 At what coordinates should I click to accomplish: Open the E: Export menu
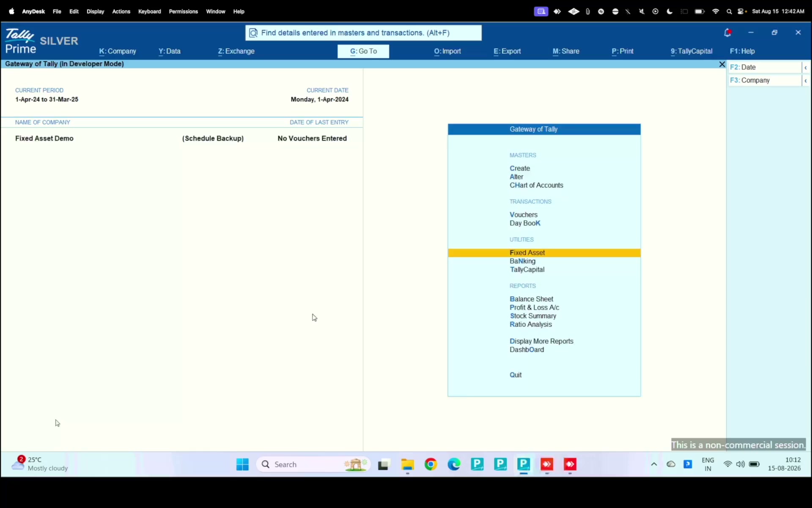(507, 51)
